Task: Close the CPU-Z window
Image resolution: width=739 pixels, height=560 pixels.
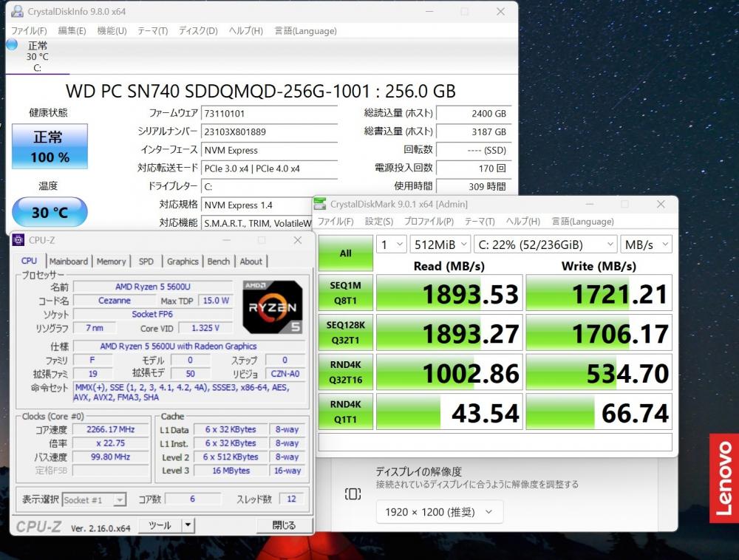Action: coord(297,239)
